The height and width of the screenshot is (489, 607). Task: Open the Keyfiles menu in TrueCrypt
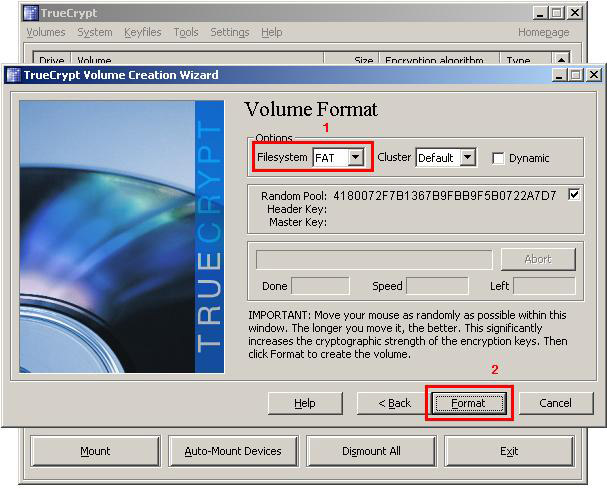pyautogui.click(x=142, y=32)
